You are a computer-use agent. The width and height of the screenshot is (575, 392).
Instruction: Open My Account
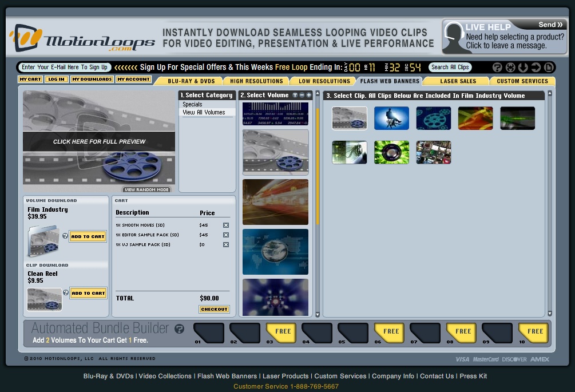pos(133,79)
